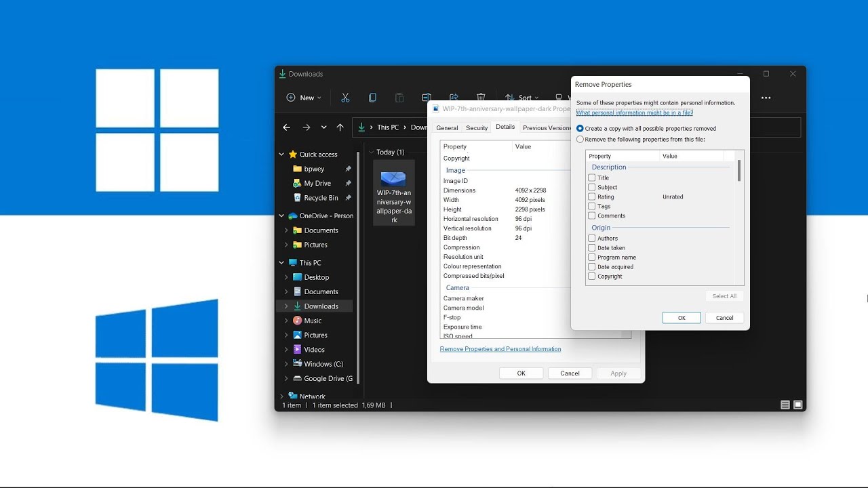Select OneDrive - Person cloud icon
868x488 pixels.
pos(293,216)
